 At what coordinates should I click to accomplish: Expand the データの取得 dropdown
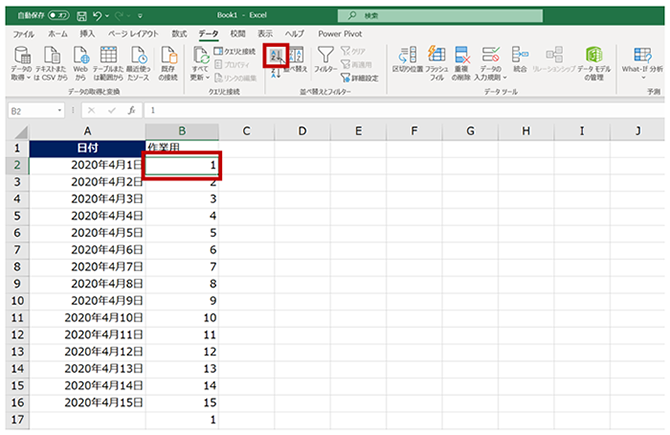click(22, 76)
